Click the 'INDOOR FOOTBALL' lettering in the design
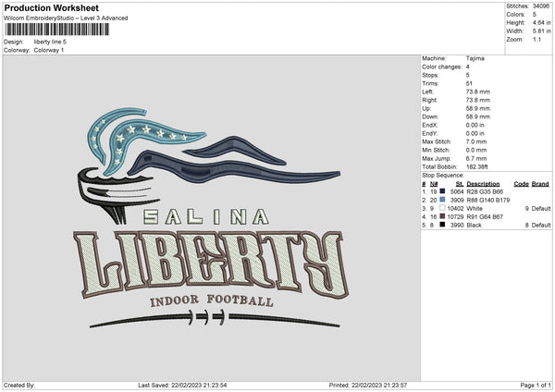The height and width of the screenshot is (392, 555). [211, 300]
